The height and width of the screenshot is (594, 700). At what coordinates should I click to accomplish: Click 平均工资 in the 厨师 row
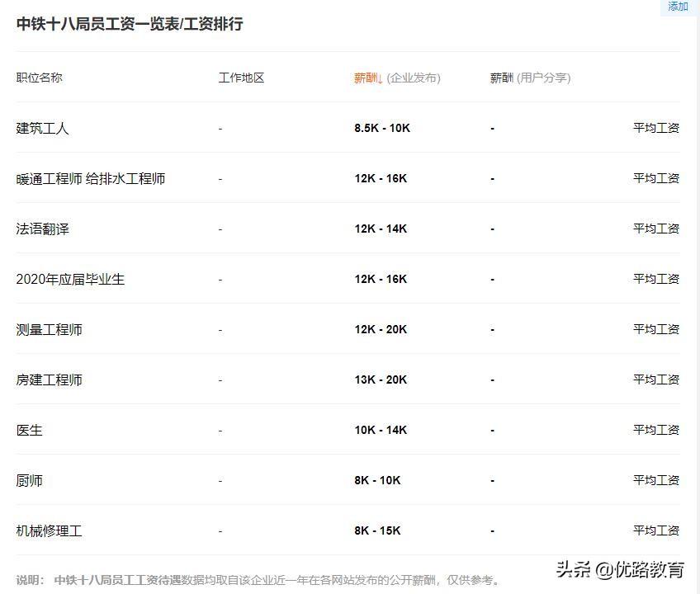coord(655,480)
